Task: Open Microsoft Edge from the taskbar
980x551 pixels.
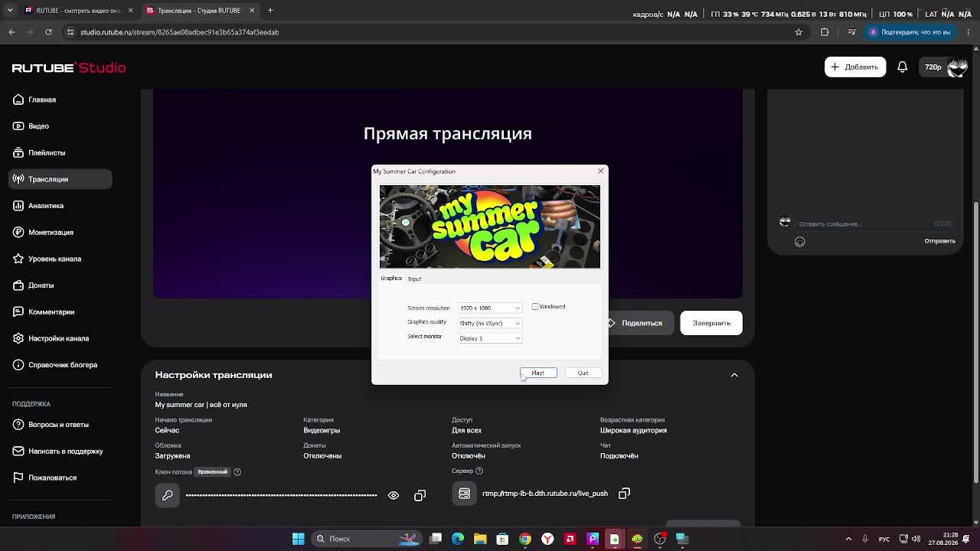Action: tap(458, 539)
